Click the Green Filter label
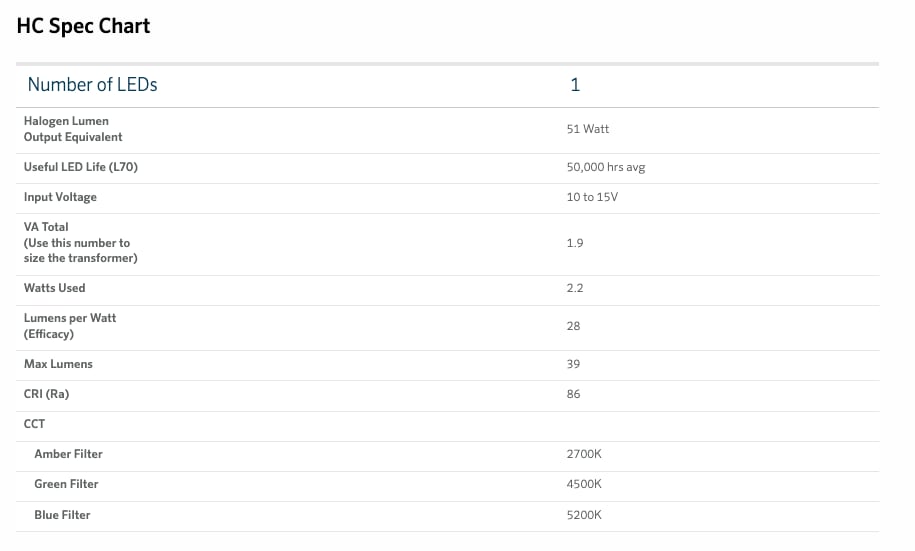 pyautogui.click(x=66, y=484)
